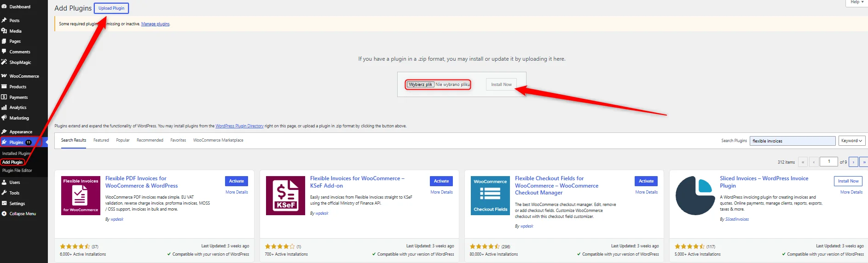Image resolution: width=868 pixels, height=263 pixels.
Task: Open More Details for Flexible Checkout Fields
Action: 646,192
